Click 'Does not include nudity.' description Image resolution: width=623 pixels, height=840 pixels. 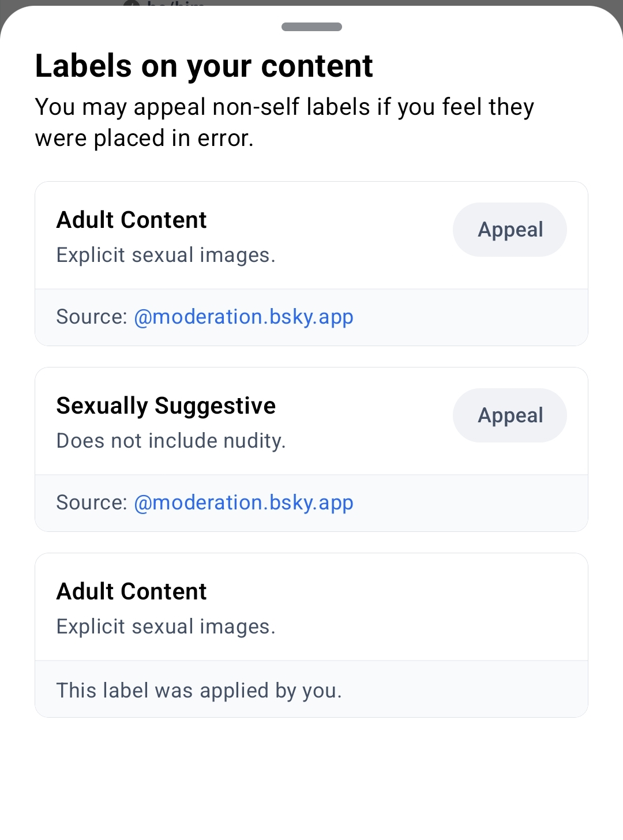[x=171, y=441]
